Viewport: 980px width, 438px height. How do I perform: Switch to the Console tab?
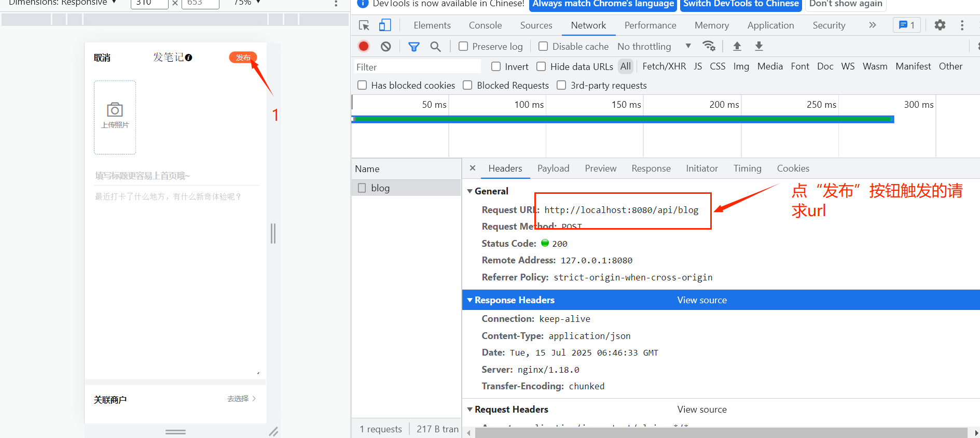tap(486, 25)
